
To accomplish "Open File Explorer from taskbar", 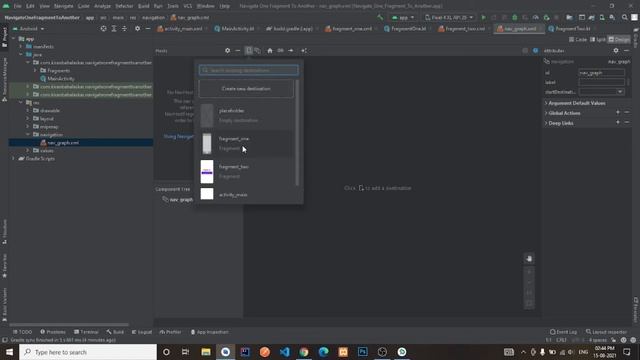I will (x=206, y=352).
